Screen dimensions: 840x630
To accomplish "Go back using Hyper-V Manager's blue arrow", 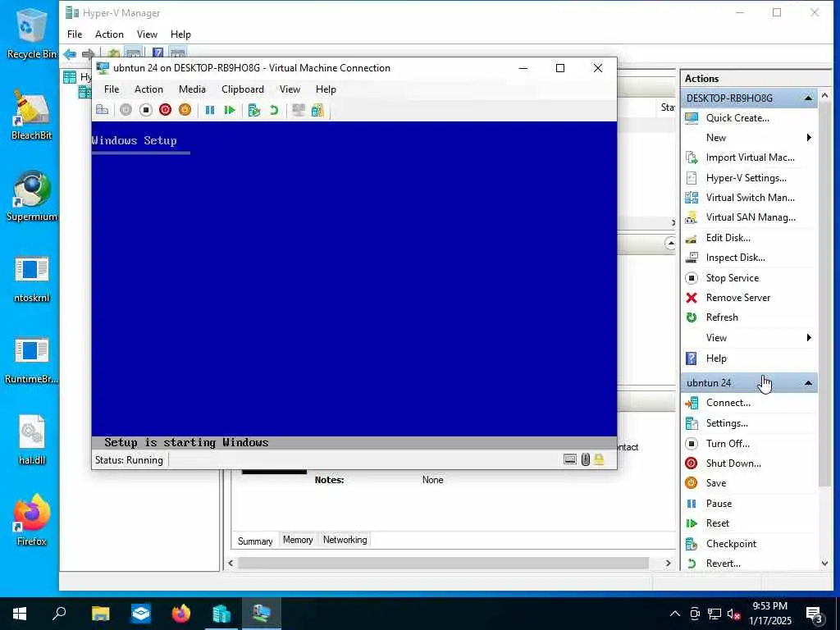I will 70,53.
